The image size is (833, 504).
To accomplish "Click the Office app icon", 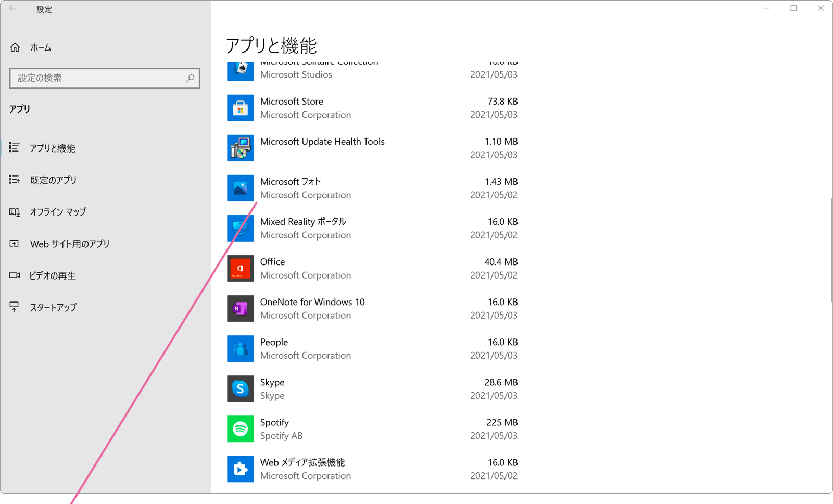I will 240,268.
